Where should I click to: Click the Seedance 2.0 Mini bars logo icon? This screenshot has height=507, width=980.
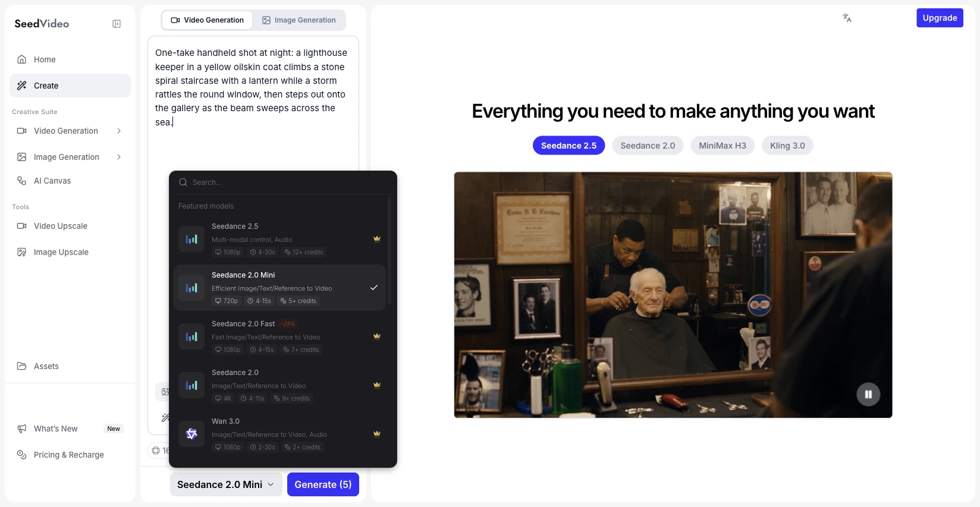click(x=191, y=288)
